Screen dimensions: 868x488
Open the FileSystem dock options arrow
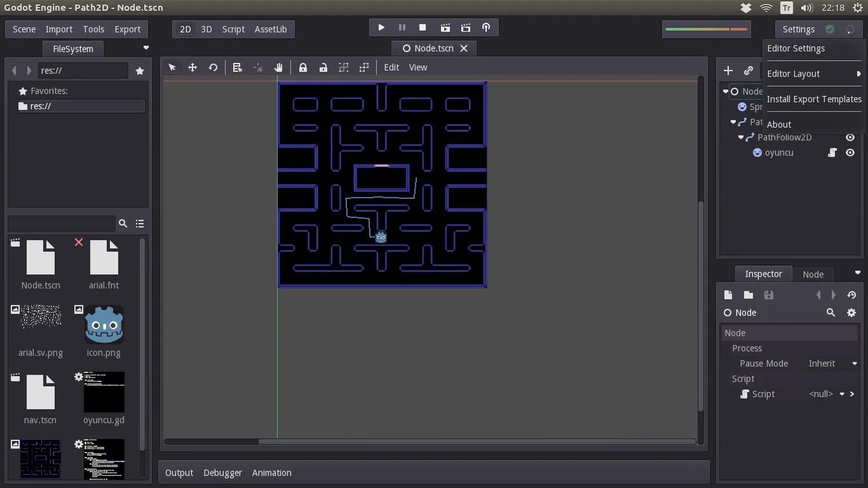click(146, 48)
